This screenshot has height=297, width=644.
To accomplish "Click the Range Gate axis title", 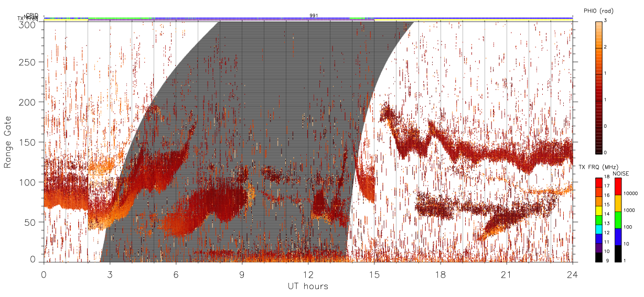I will coord(8,142).
